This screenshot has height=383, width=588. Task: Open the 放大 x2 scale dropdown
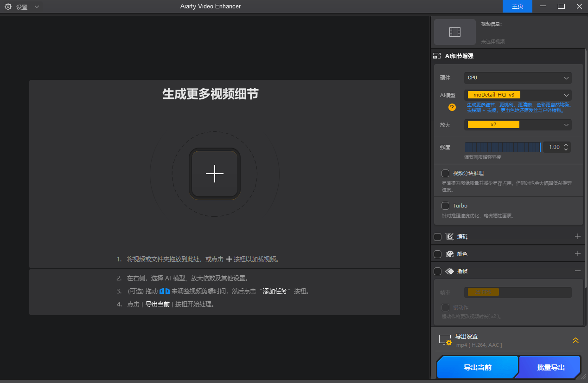[518, 124]
